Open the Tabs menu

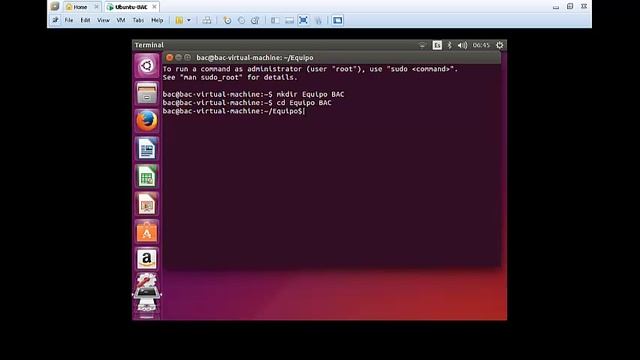[138, 20]
